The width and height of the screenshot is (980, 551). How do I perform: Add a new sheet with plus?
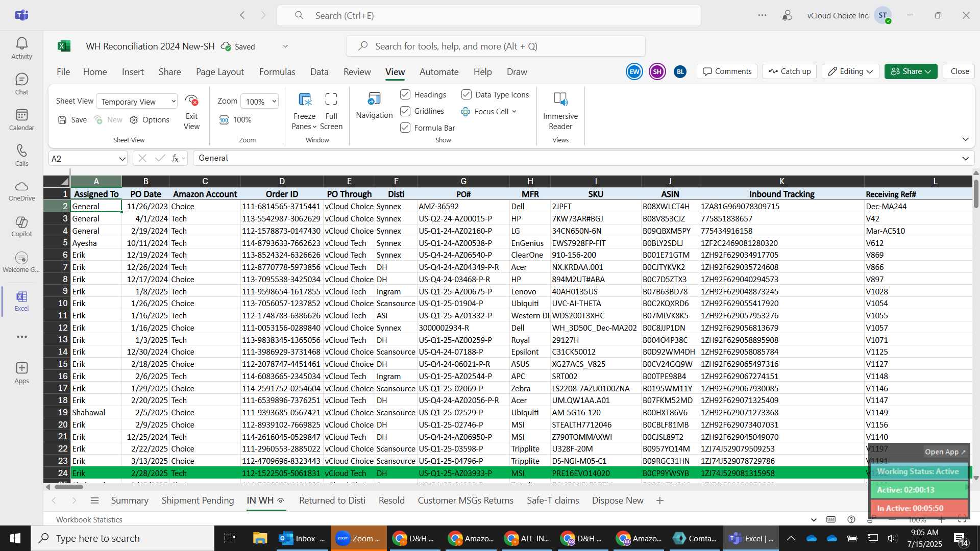pos(660,500)
